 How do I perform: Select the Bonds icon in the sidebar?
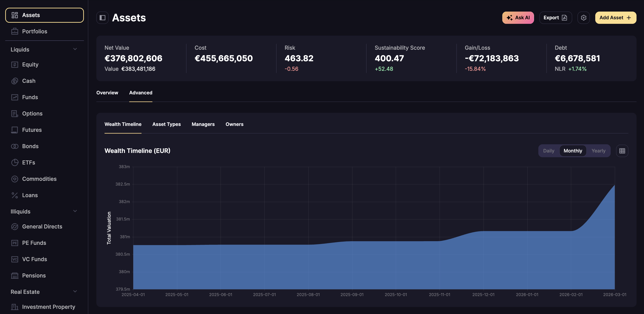(x=15, y=146)
